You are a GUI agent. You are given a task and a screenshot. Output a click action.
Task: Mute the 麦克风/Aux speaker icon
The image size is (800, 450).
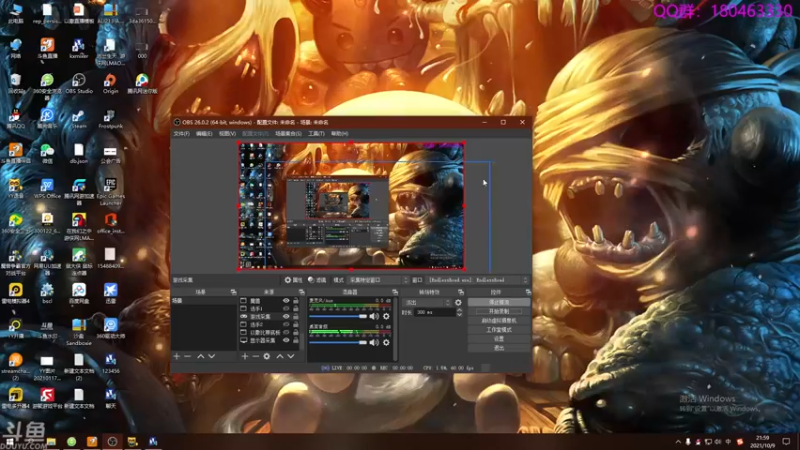click(375, 316)
